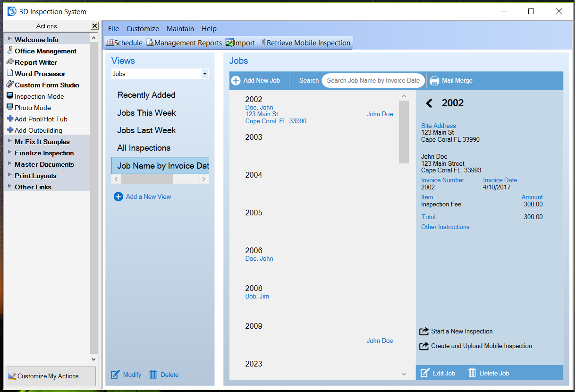This screenshot has height=392, width=576.
Task: Click the 3D Inspection System app icon
Action: click(x=12, y=11)
